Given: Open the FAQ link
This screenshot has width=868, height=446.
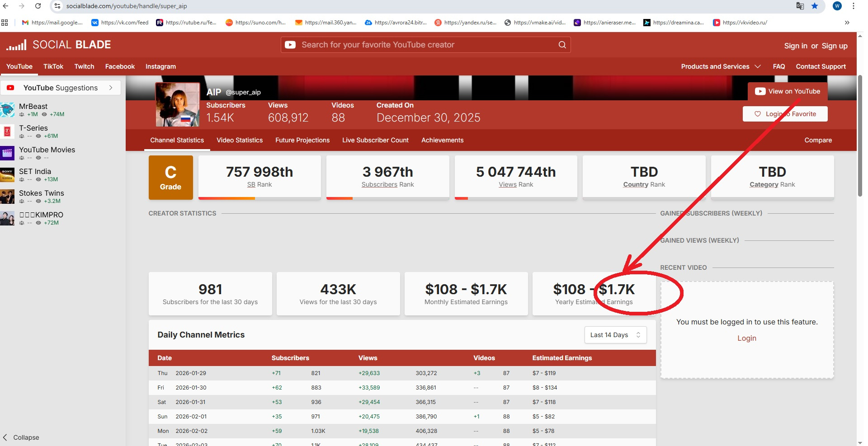Looking at the screenshot, I should click(779, 66).
